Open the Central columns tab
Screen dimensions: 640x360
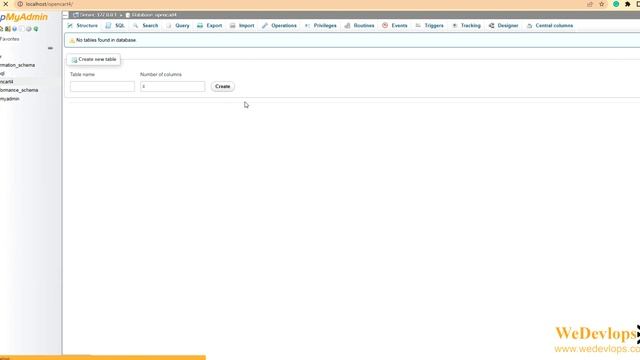point(550,25)
